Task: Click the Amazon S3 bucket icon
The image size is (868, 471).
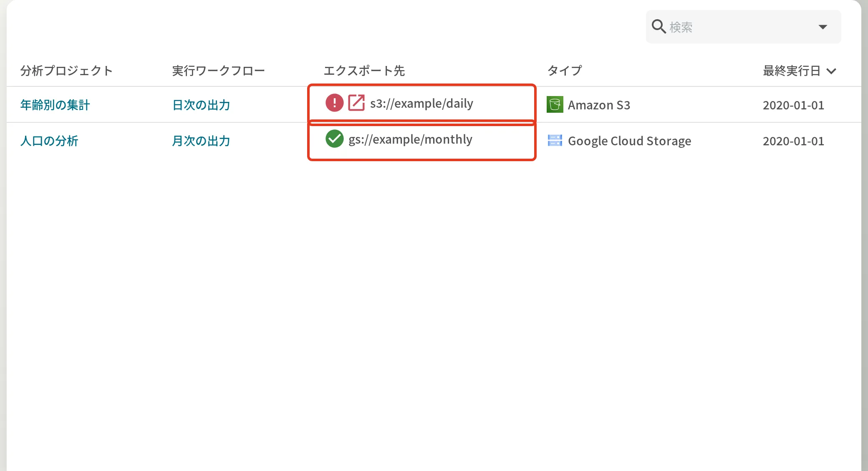Action: 555,104
